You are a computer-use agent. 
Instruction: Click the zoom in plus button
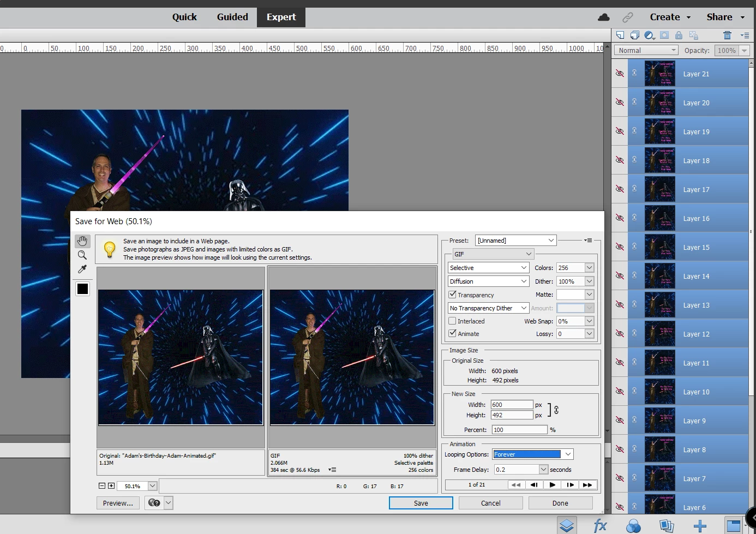(x=111, y=485)
